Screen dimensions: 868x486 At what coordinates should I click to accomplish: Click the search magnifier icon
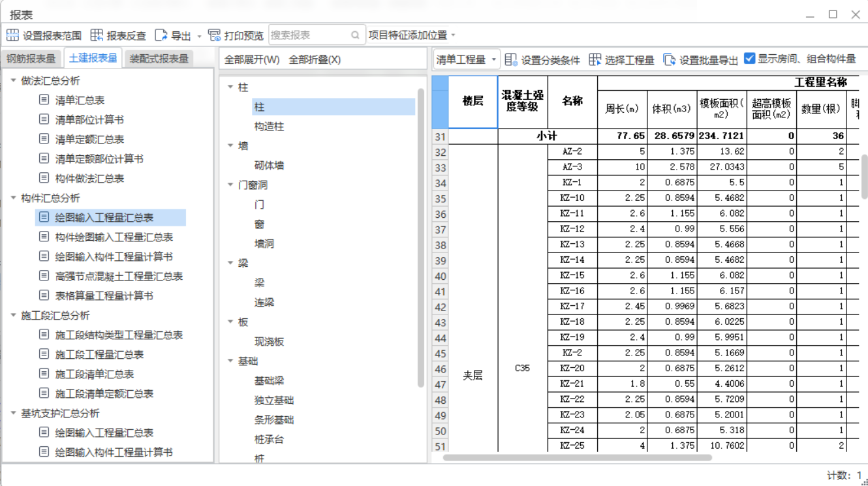point(355,35)
